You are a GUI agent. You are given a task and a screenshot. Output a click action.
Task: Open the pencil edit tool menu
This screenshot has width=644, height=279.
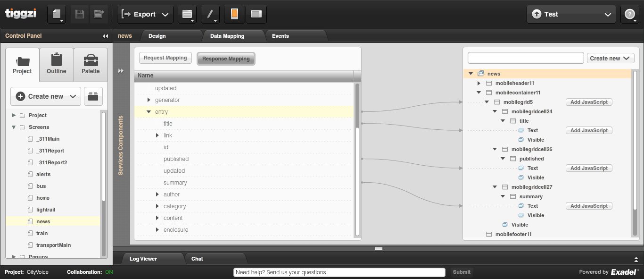210,14
